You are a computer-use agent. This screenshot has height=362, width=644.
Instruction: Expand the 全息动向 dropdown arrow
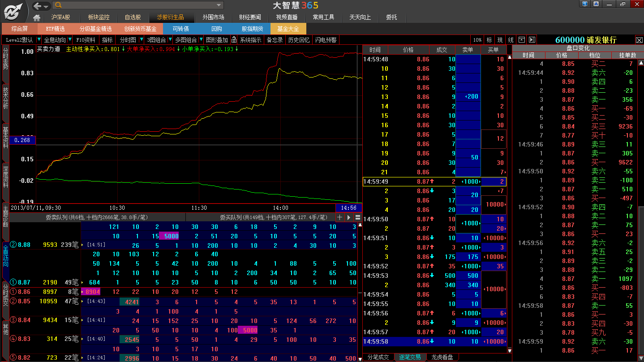[x=70, y=40]
